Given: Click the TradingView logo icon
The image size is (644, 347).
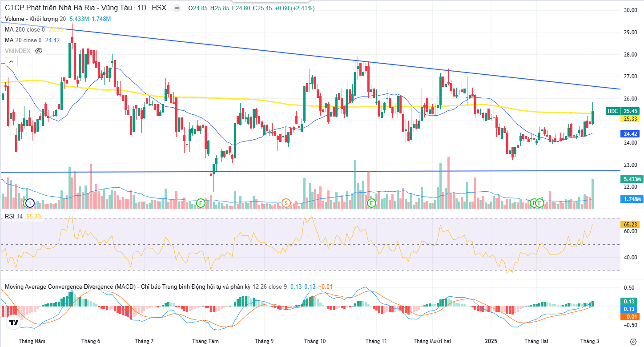Looking at the screenshot, I should (13, 323).
